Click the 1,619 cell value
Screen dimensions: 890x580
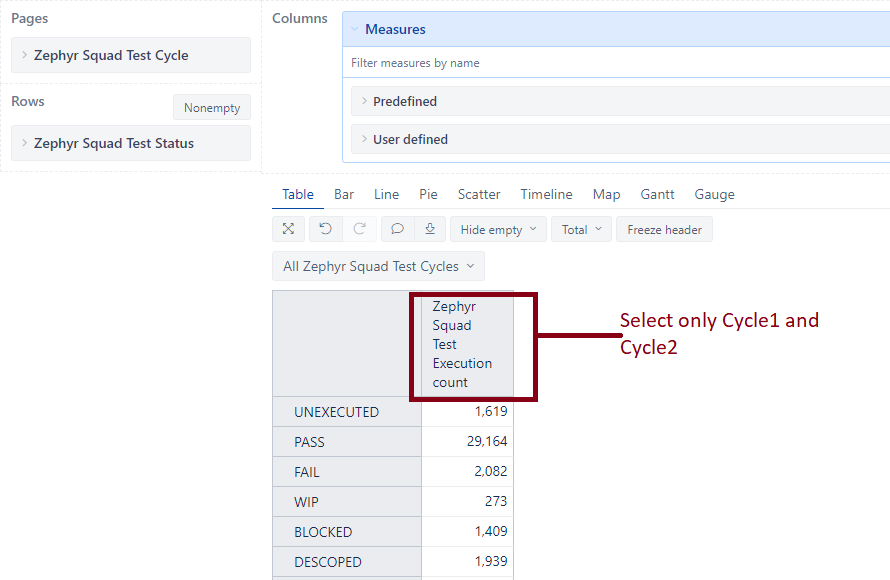pyautogui.click(x=491, y=411)
